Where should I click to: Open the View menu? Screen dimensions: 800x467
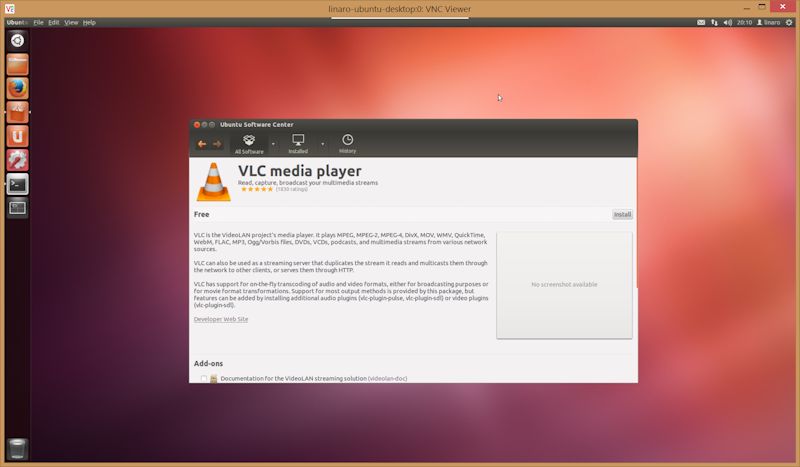[x=71, y=22]
